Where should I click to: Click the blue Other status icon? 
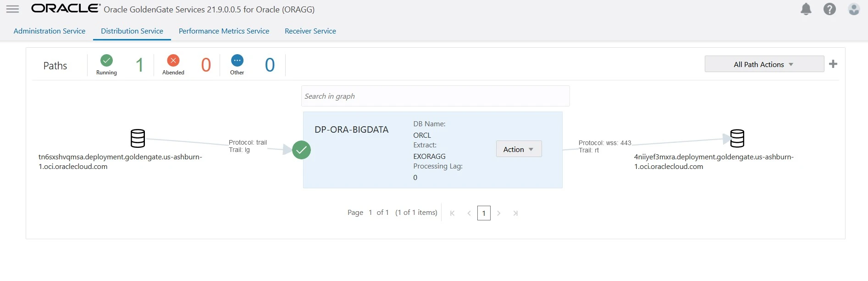pyautogui.click(x=237, y=61)
